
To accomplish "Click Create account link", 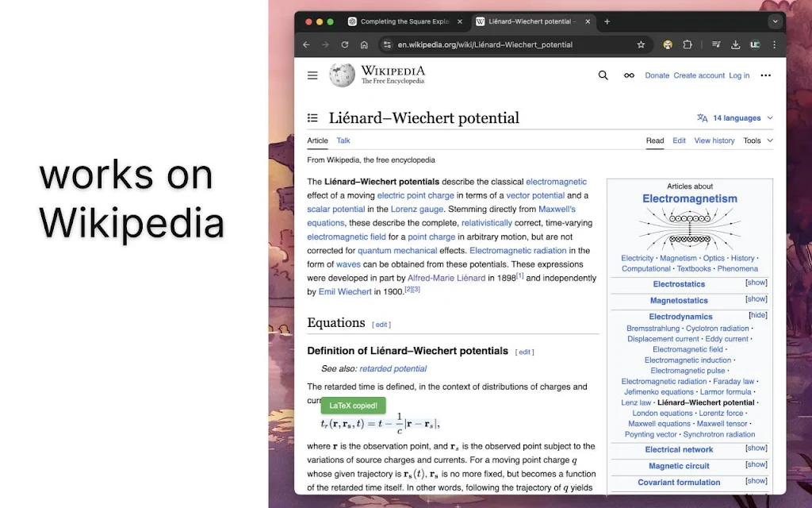I will pyautogui.click(x=699, y=75).
